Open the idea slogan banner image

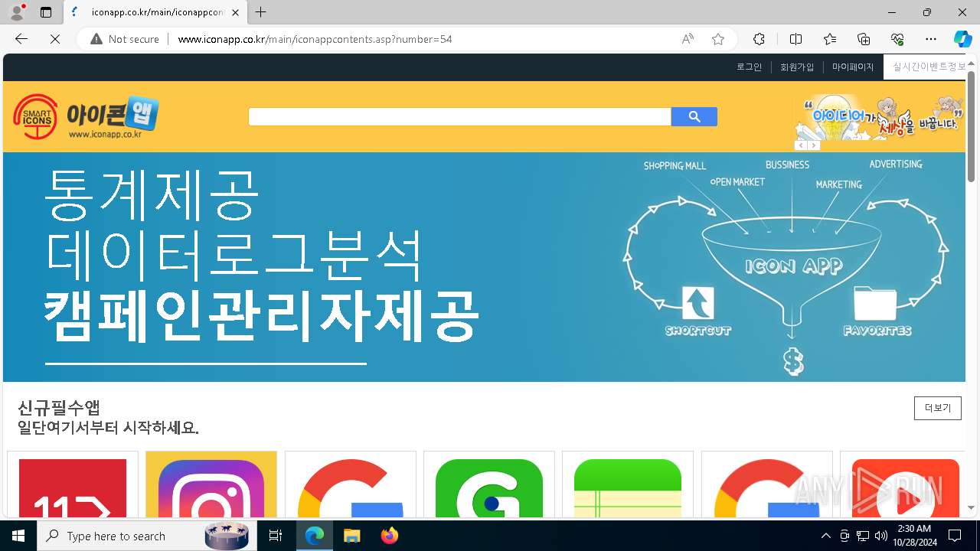(x=879, y=117)
